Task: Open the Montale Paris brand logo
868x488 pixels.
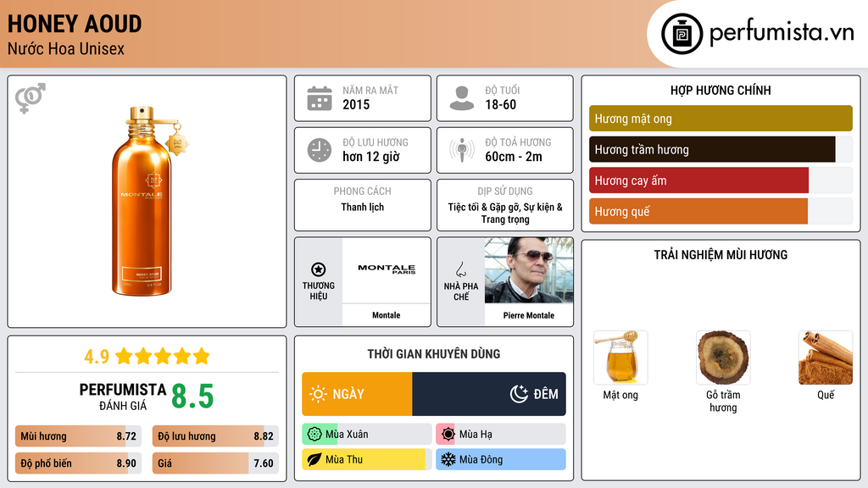Action: (387, 269)
